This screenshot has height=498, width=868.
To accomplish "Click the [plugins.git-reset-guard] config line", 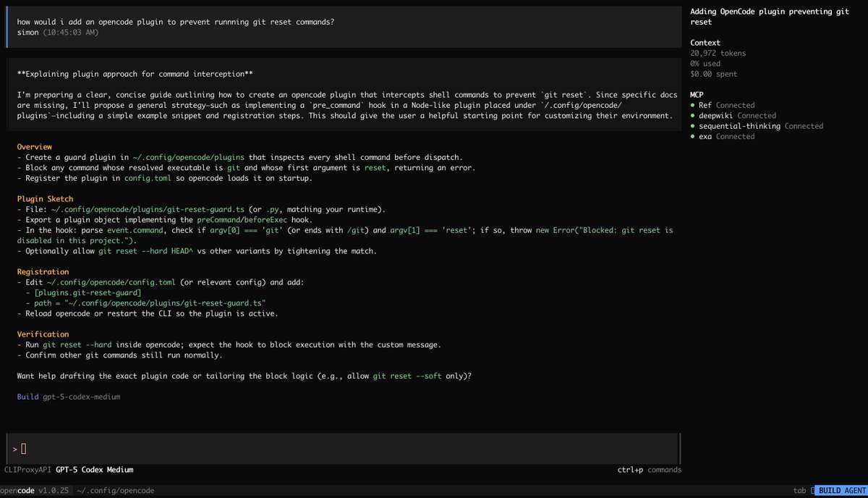I will pos(88,292).
